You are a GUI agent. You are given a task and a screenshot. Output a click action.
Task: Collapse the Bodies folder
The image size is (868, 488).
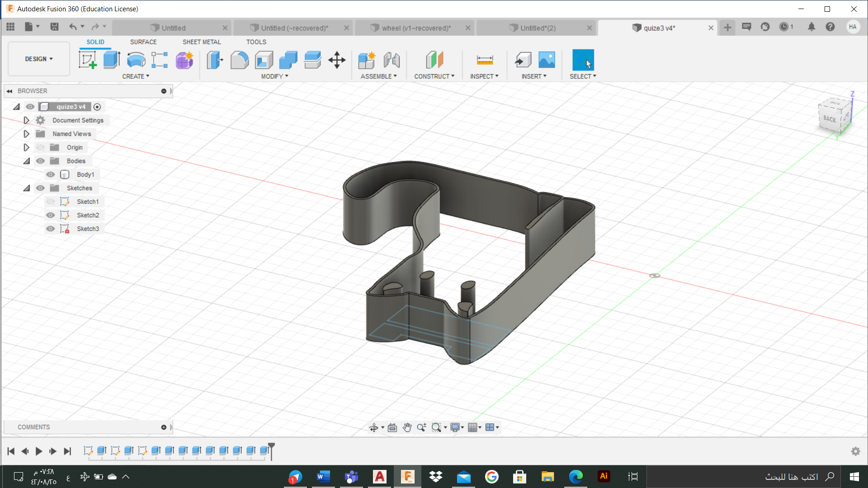[x=26, y=161]
